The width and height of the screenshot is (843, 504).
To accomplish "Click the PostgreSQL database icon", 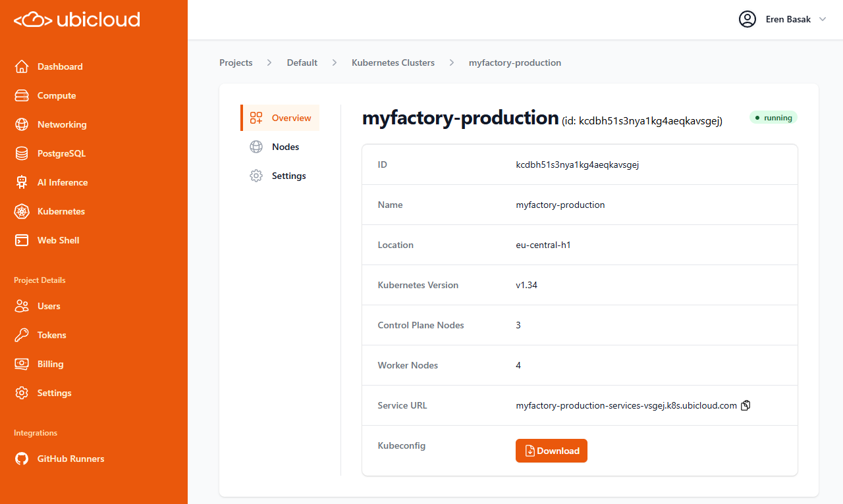I will 22,153.
